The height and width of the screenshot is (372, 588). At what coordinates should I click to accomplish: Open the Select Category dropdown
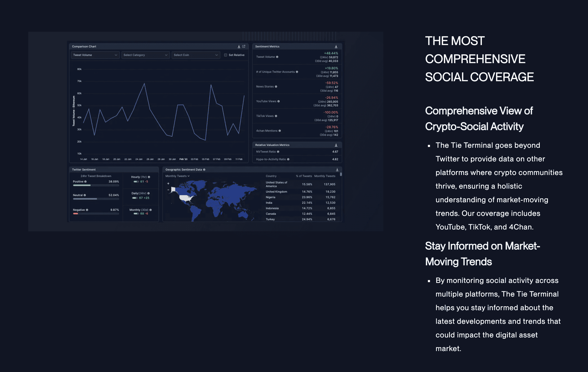pyautogui.click(x=145, y=55)
